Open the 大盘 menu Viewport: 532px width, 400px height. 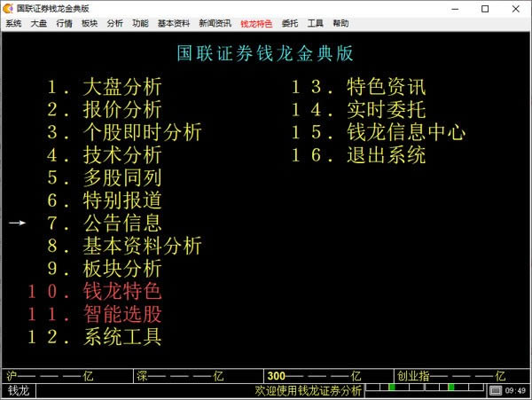click(39, 23)
